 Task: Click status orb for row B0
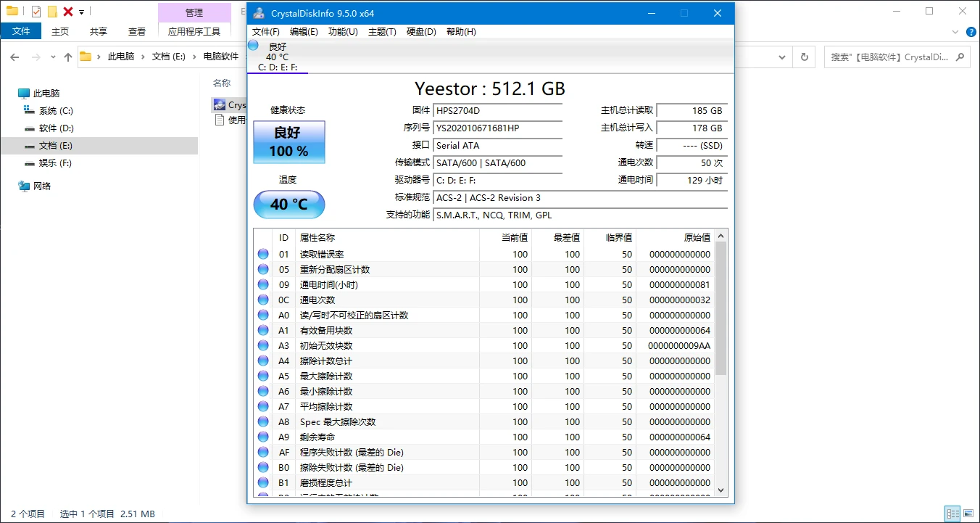263,467
